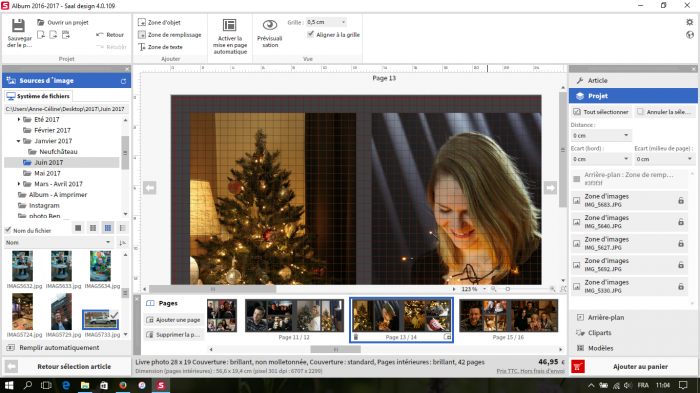Select the Arrière-plan zone de remplissage layer
The width and height of the screenshot is (700, 393).
pyautogui.click(x=629, y=179)
